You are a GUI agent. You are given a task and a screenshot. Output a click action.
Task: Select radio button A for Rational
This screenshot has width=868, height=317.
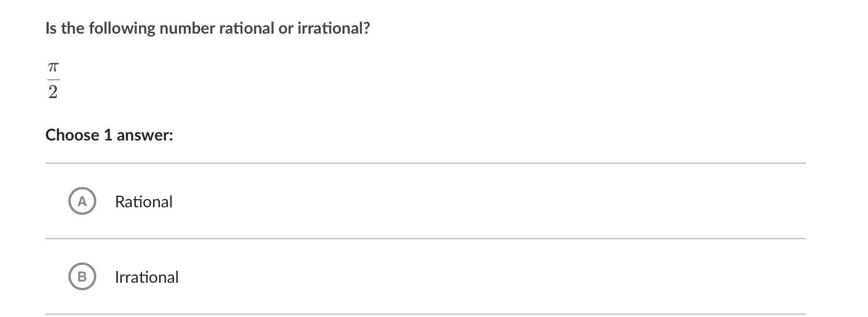(82, 201)
